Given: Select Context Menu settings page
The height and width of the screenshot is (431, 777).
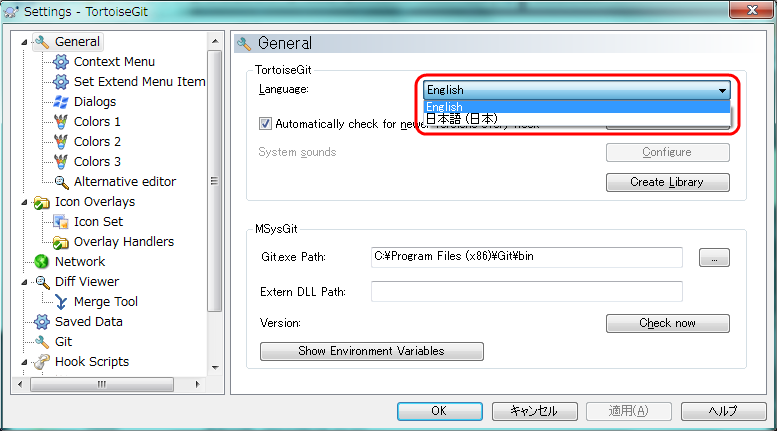Looking at the screenshot, I should coord(114,62).
